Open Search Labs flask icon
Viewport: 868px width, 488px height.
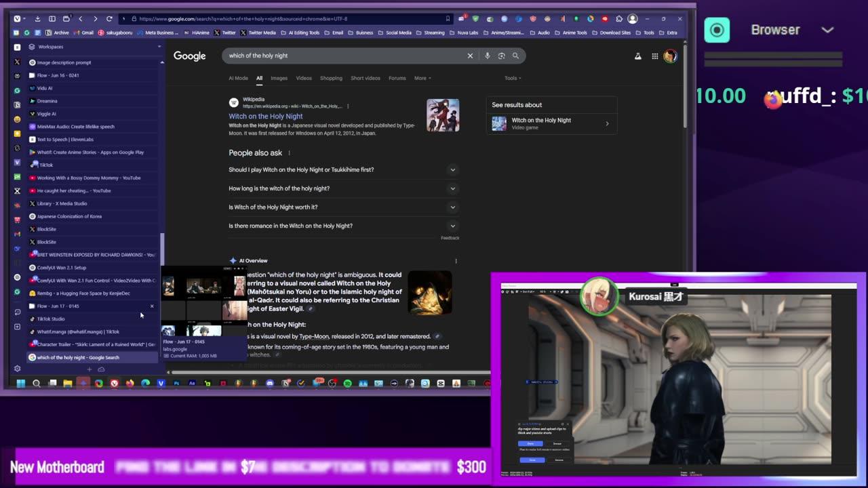tap(637, 56)
